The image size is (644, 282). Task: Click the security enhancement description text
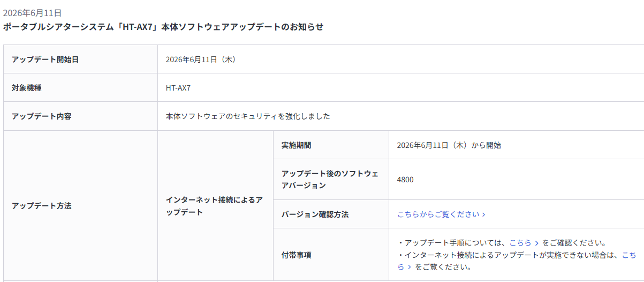click(x=248, y=116)
